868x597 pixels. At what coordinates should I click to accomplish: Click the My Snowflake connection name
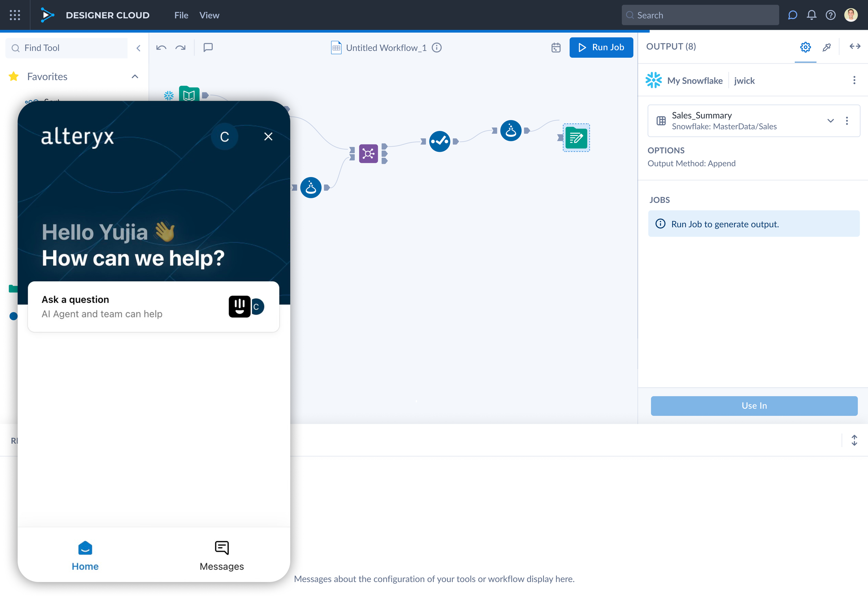point(694,81)
